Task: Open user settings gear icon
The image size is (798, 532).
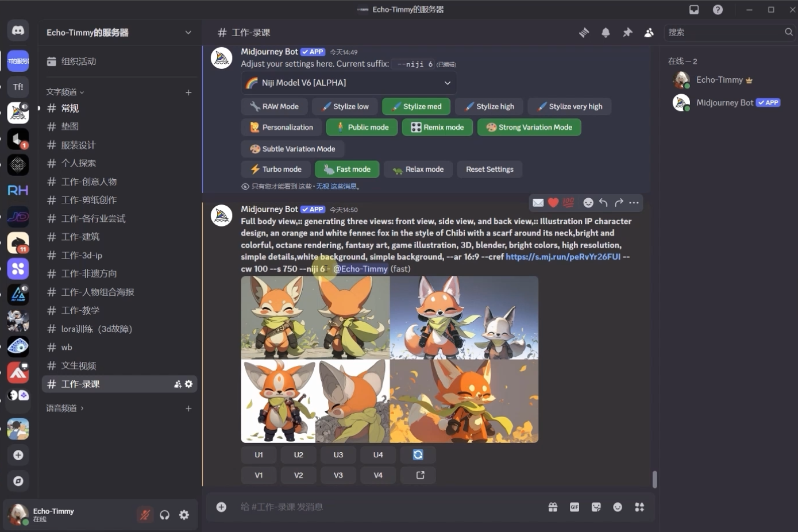Action: tap(184, 515)
